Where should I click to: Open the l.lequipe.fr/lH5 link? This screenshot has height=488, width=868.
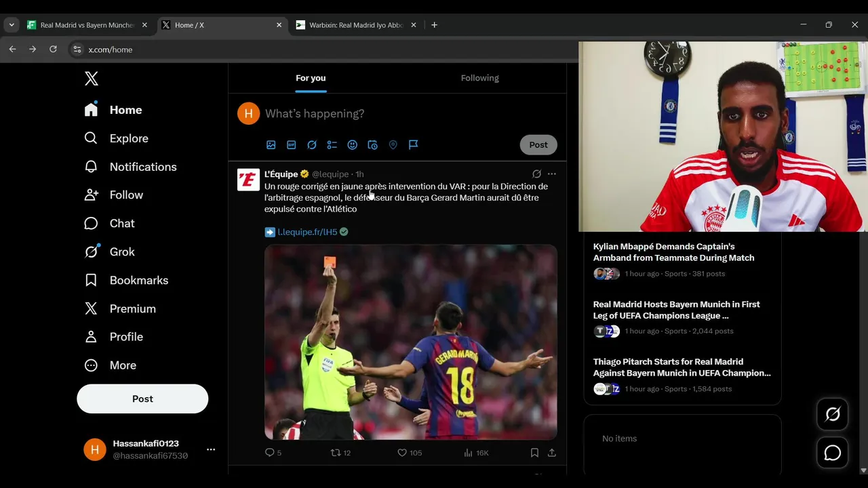[307, 232]
